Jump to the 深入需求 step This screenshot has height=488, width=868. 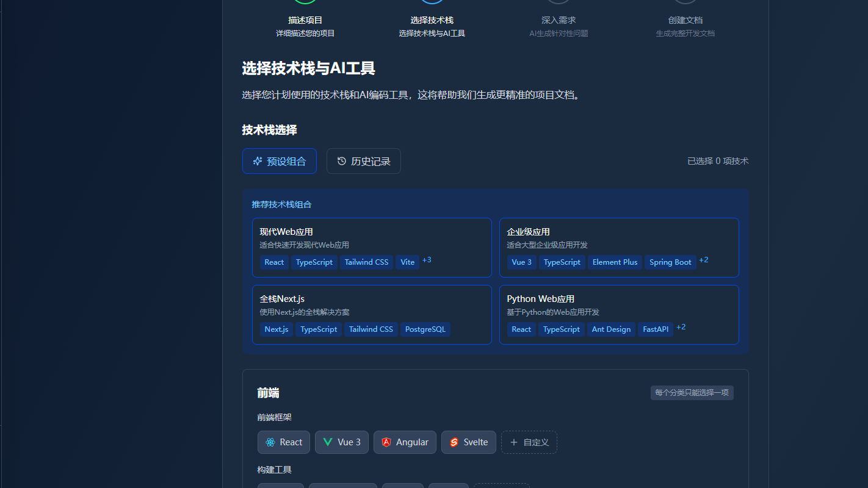click(559, 20)
